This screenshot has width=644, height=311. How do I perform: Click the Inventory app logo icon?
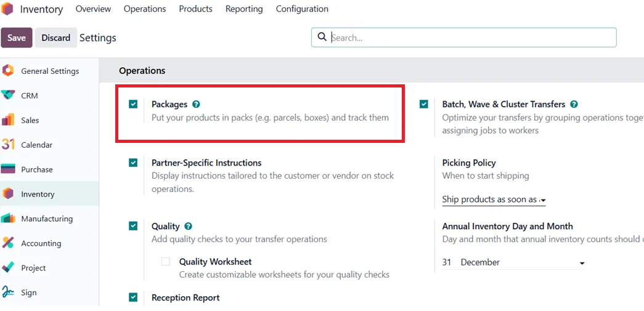pos(7,9)
